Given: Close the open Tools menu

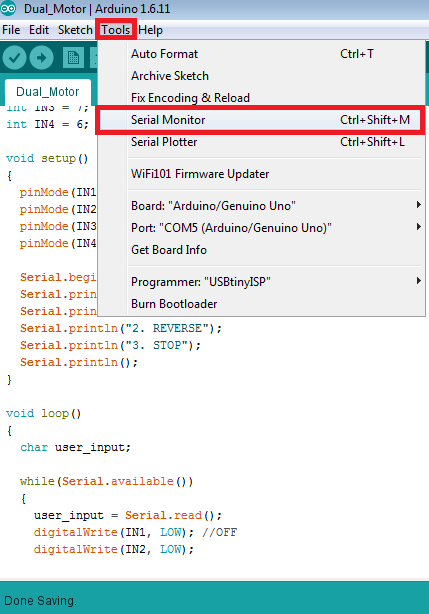Looking at the screenshot, I should tap(116, 30).
